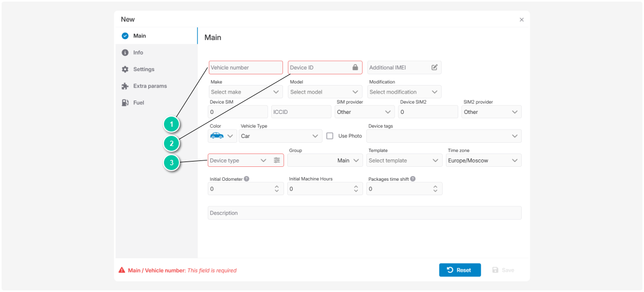The width and height of the screenshot is (644, 292).
Task: Open the car Color picker
Action: (222, 136)
